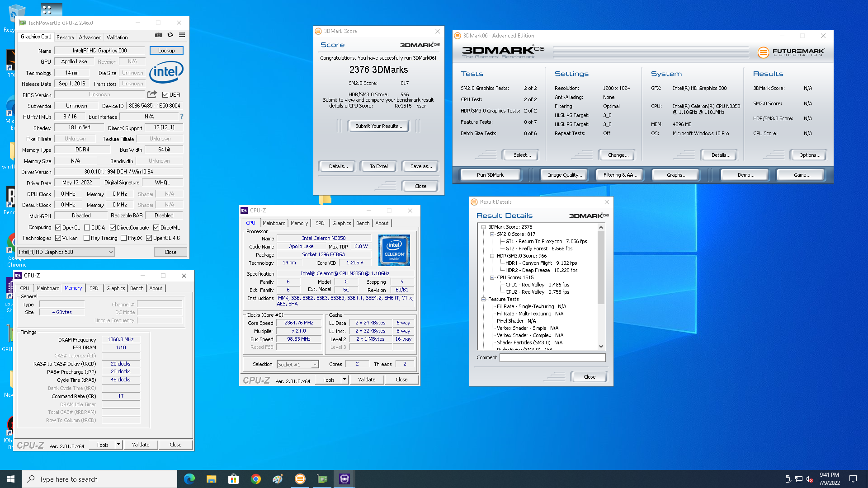Collapse the SM2.0 Score: 817 node

point(492,234)
